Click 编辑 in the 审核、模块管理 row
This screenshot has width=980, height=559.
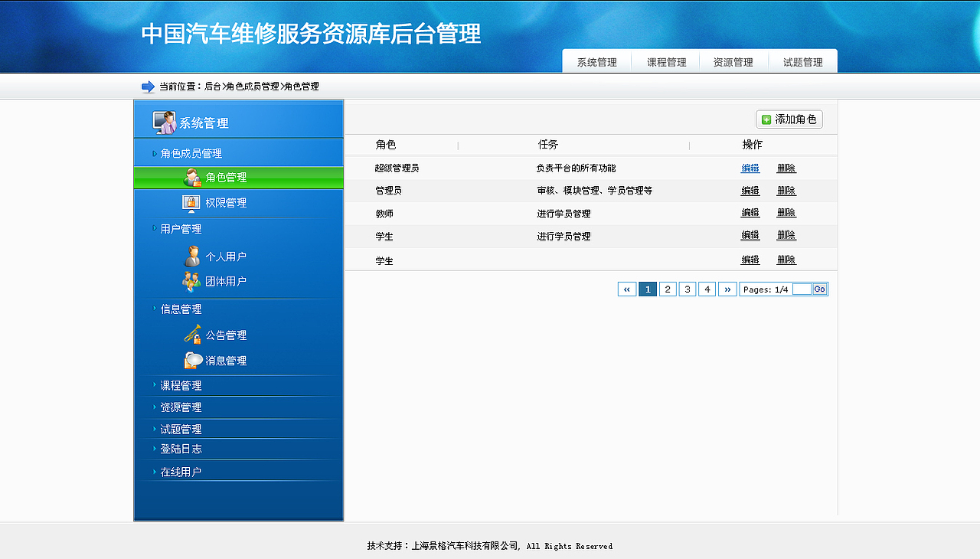point(750,190)
